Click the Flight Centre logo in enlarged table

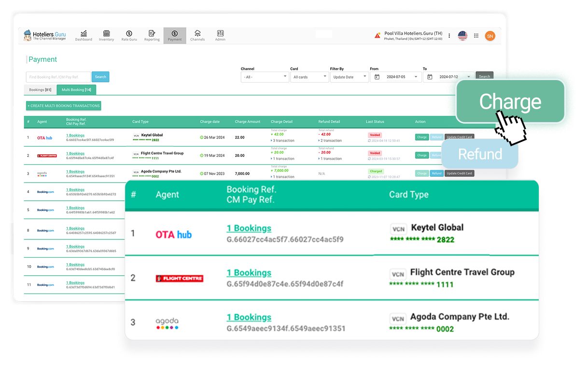(x=179, y=279)
